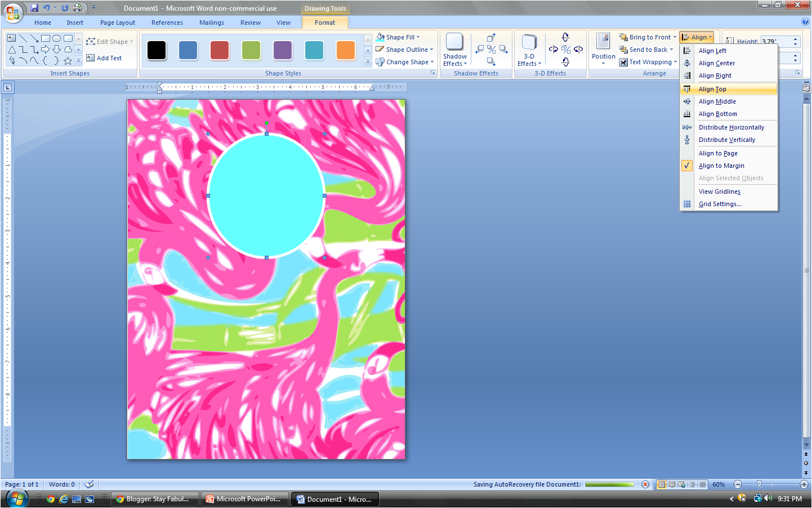
Task: Expand the Insert Shapes gallery More arrow
Action: pyautogui.click(x=78, y=60)
